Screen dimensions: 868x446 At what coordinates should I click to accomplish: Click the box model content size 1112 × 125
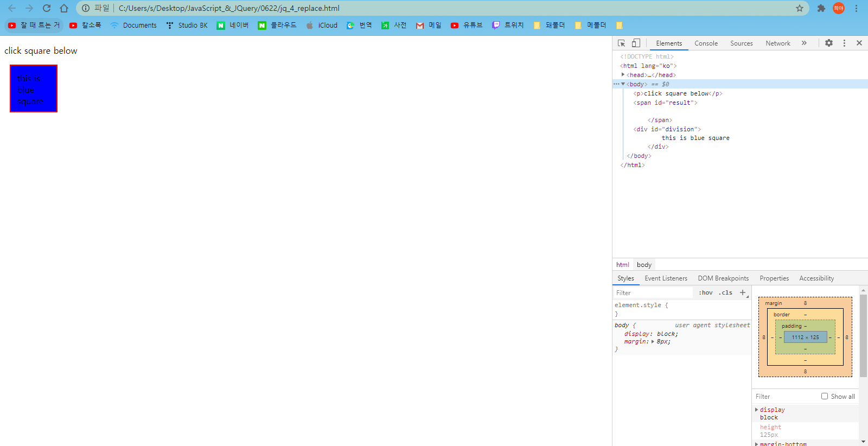(805, 337)
